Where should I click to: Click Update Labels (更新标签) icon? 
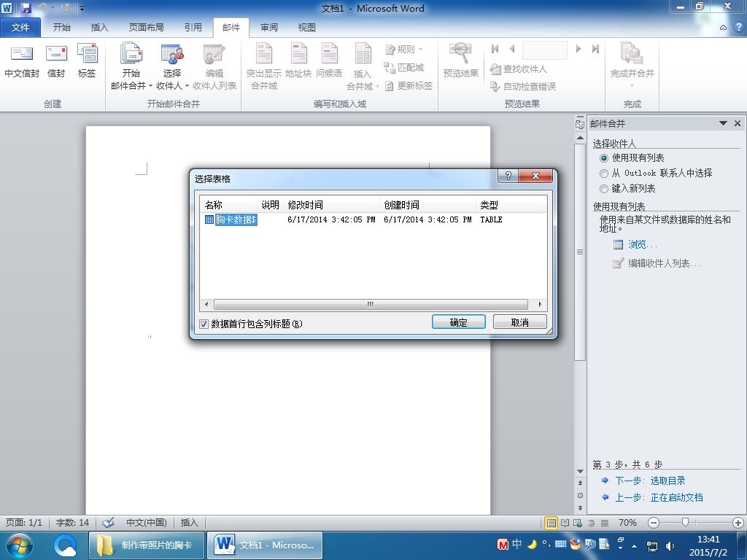pyautogui.click(x=409, y=86)
